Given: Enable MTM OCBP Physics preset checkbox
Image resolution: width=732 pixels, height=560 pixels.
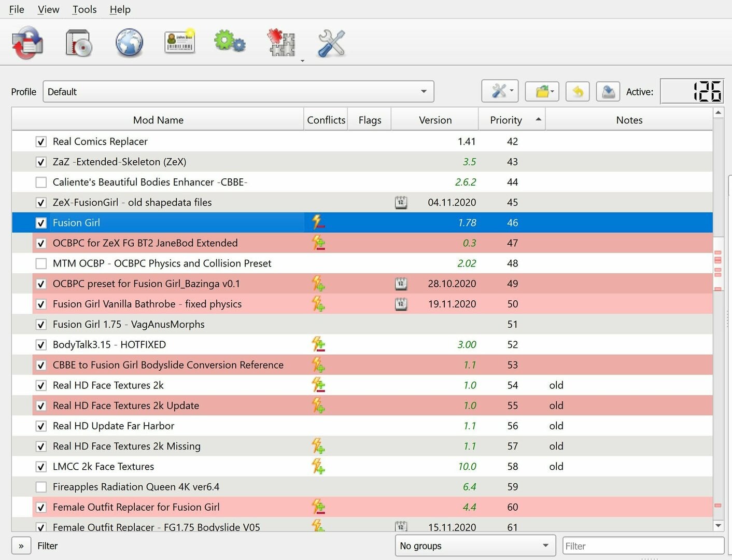Looking at the screenshot, I should [41, 263].
